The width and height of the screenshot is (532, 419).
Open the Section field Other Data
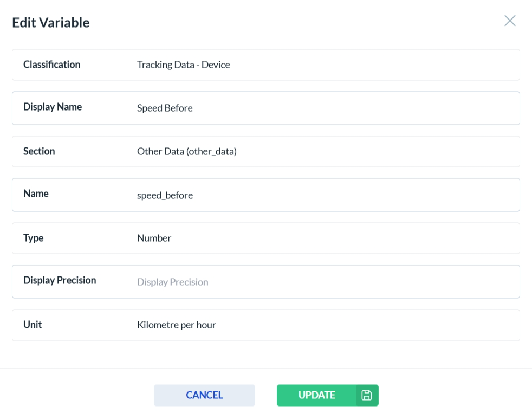(x=325, y=151)
